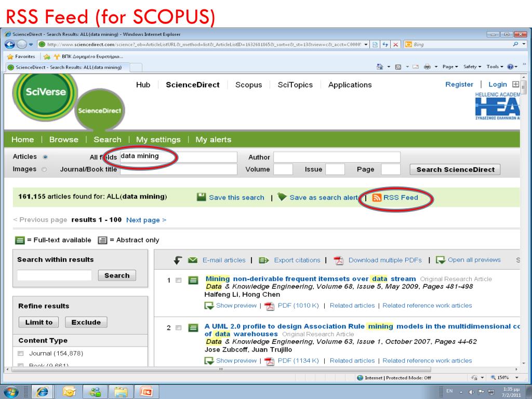This screenshot has height=399, width=532.
Task: Click the browser Forward arrow button
Action: pos(21,45)
